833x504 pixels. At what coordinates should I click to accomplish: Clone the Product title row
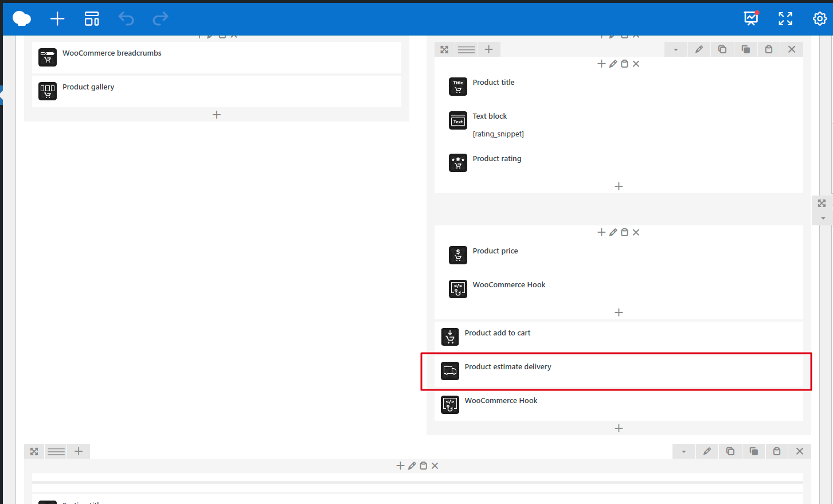(745, 49)
